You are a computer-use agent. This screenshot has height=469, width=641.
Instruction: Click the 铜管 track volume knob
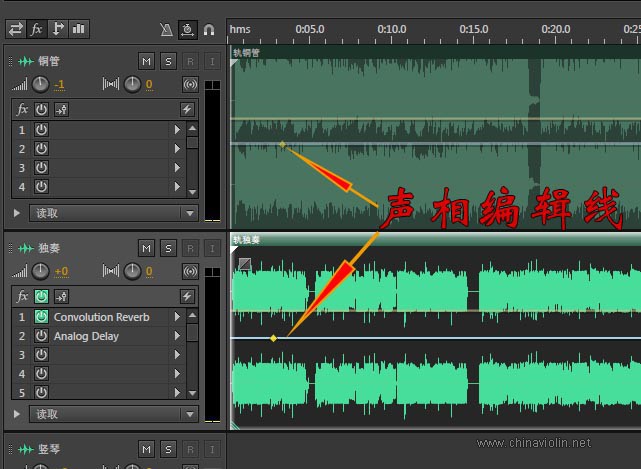tap(40, 84)
